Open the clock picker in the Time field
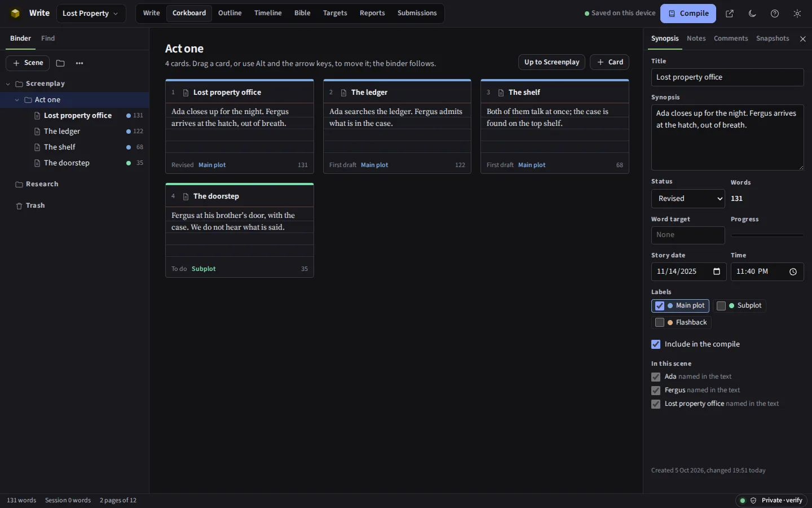 click(793, 271)
